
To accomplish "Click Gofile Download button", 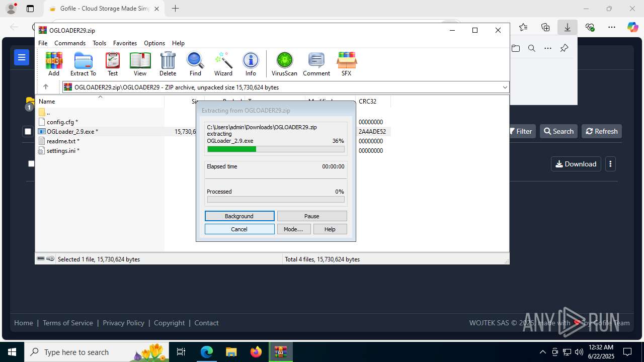I will 576,164.
